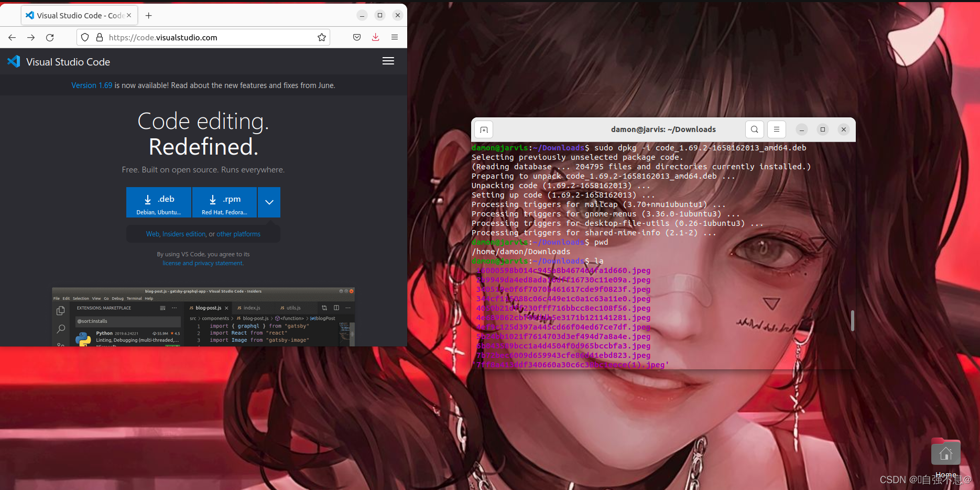
Task: Minimize the Firefox window
Action: pyautogui.click(x=362, y=15)
